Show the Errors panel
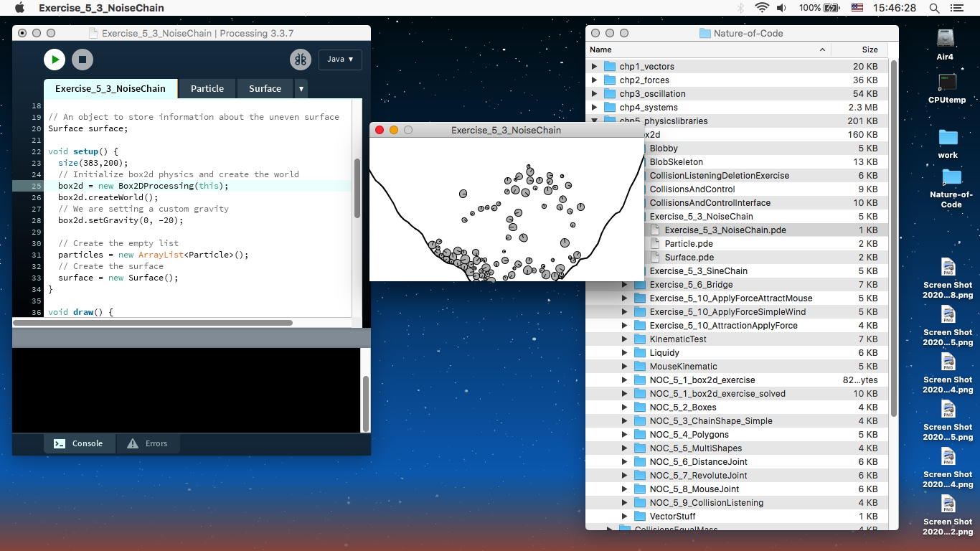Image resolution: width=980 pixels, height=551 pixels. [x=147, y=443]
